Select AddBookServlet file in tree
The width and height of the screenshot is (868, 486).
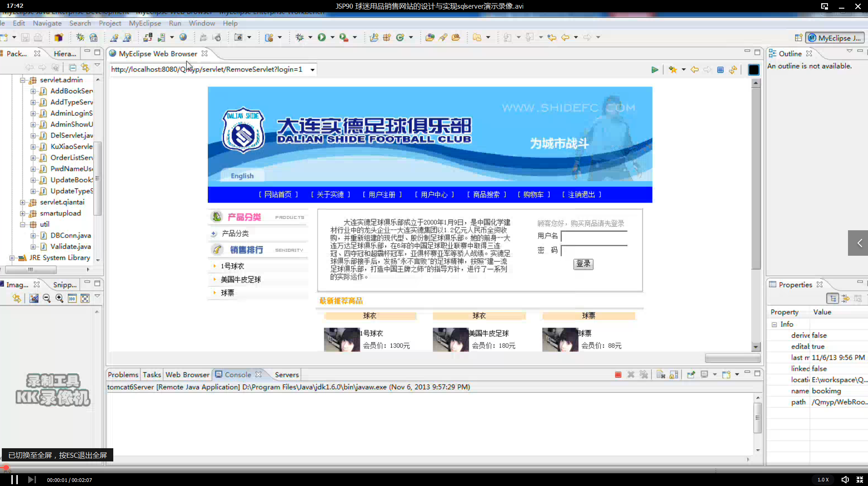tap(71, 91)
